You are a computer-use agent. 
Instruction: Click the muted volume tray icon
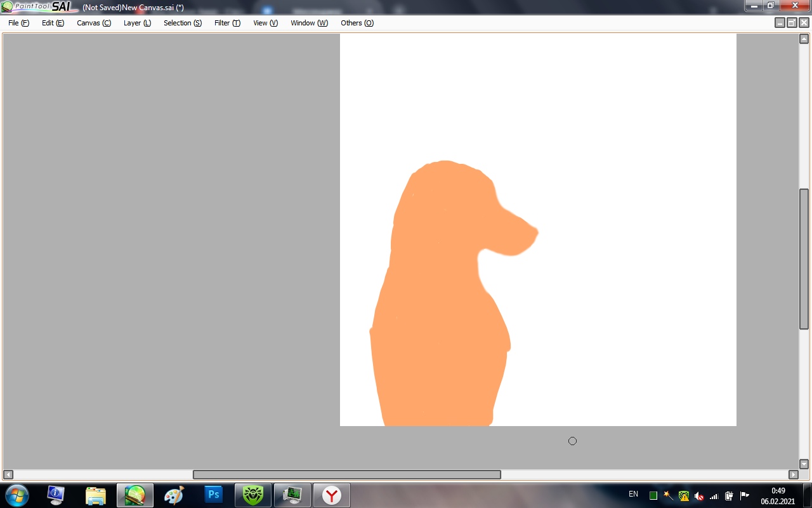coord(698,495)
